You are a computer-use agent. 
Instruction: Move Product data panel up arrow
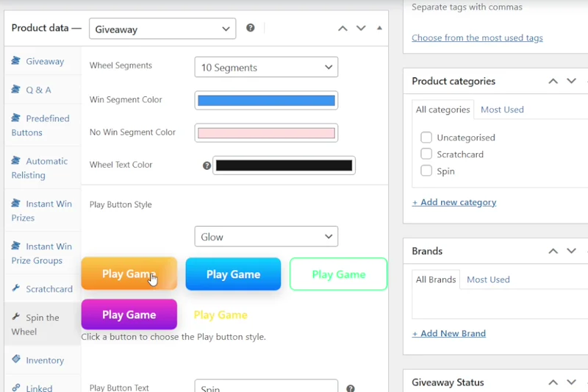tap(343, 29)
